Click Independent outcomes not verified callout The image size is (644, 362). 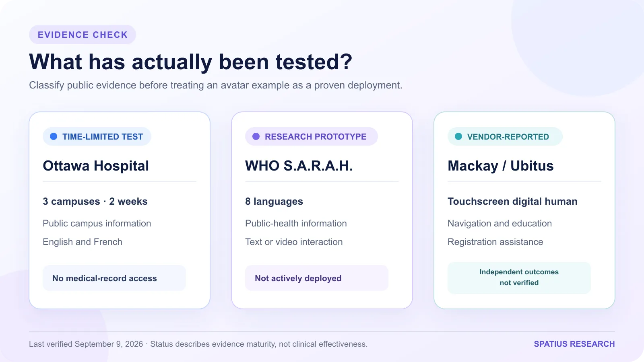[519, 278]
